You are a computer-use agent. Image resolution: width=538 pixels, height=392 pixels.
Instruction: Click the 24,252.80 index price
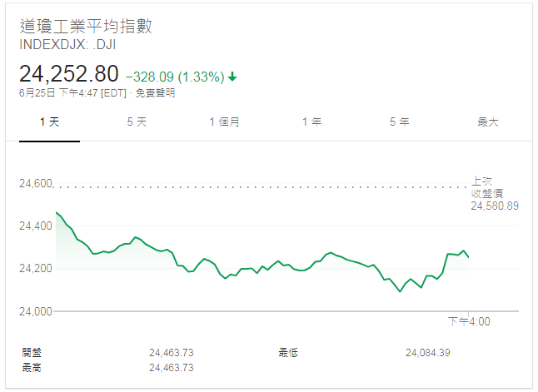[69, 74]
